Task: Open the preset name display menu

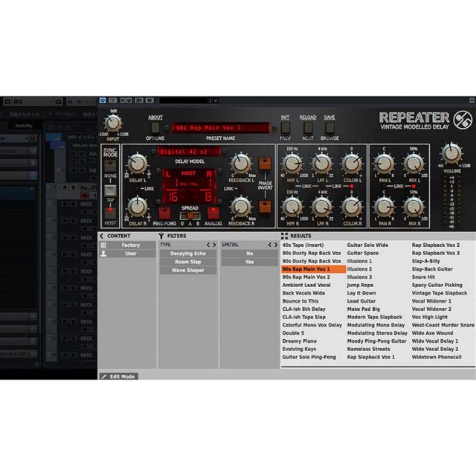Action: pyautogui.click(x=221, y=128)
